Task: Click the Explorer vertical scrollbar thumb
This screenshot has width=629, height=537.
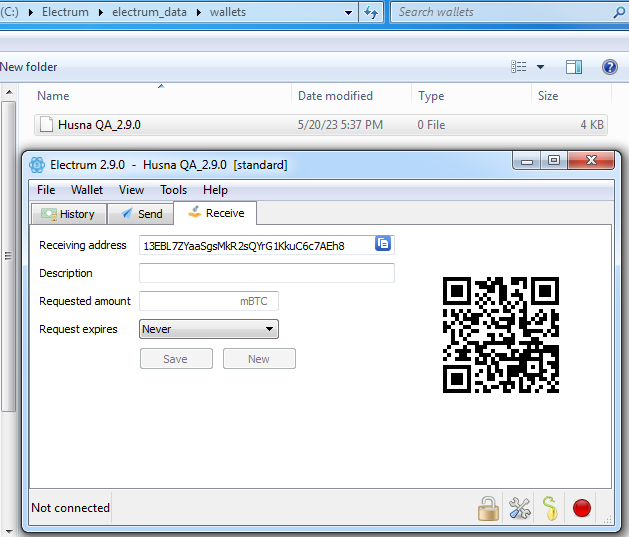Action: pos(8,256)
